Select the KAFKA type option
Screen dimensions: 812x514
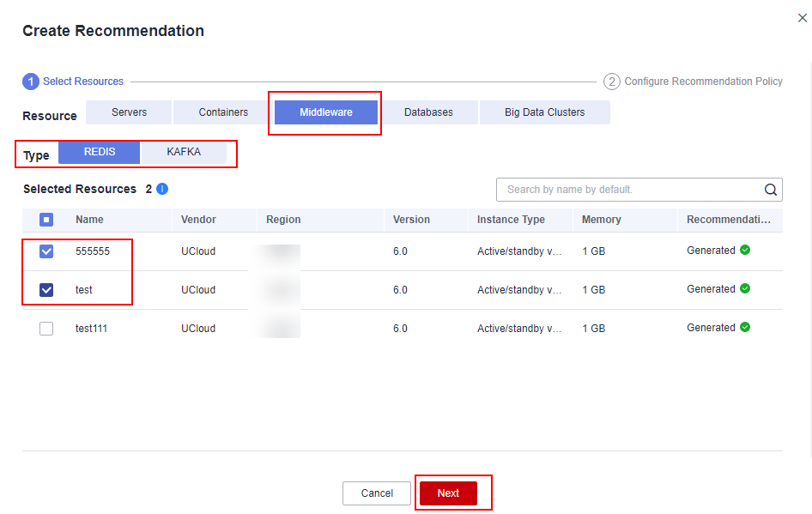coord(184,153)
